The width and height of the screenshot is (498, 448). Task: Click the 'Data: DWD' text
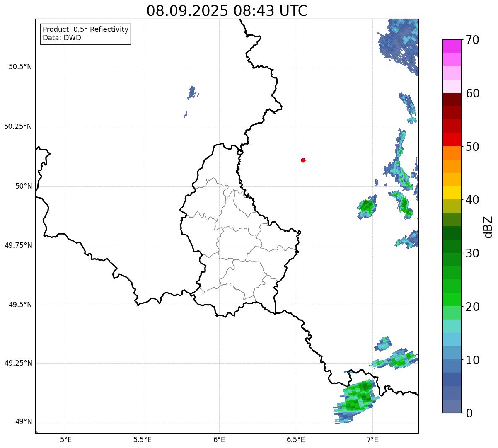[x=62, y=38]
